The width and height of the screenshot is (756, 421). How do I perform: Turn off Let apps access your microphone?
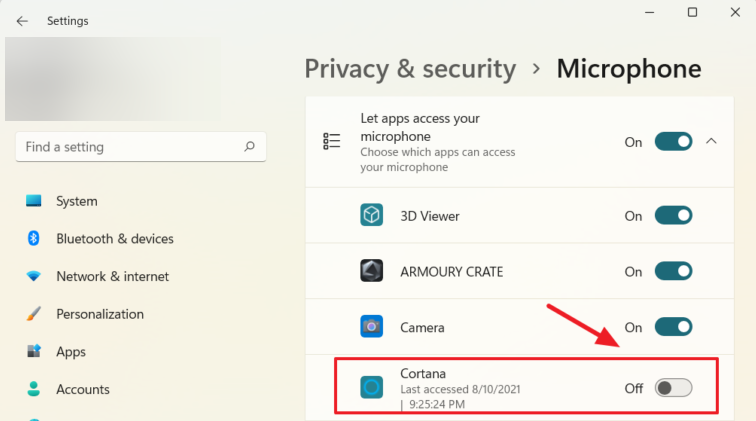click(x=673, y=141)
